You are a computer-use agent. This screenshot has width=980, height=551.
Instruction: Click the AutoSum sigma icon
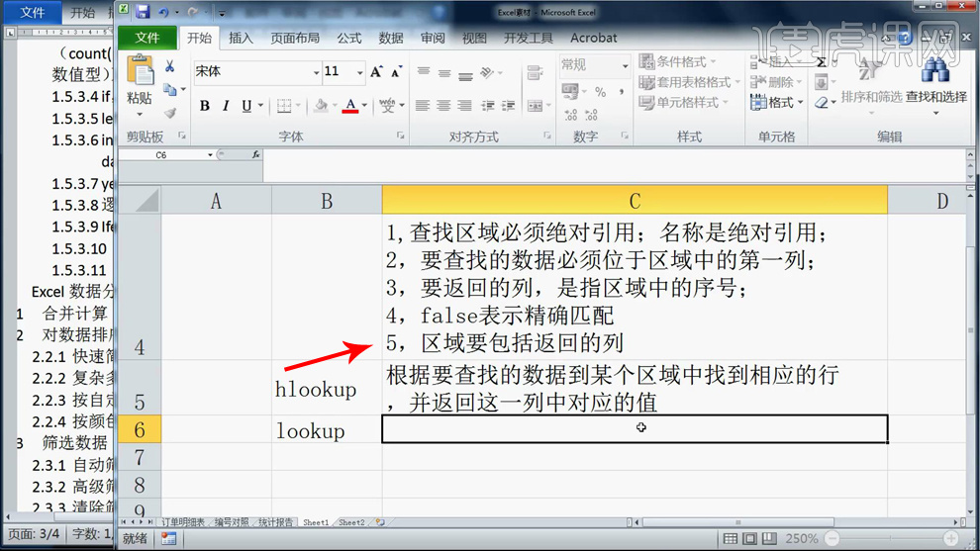(x=822, y=62)
